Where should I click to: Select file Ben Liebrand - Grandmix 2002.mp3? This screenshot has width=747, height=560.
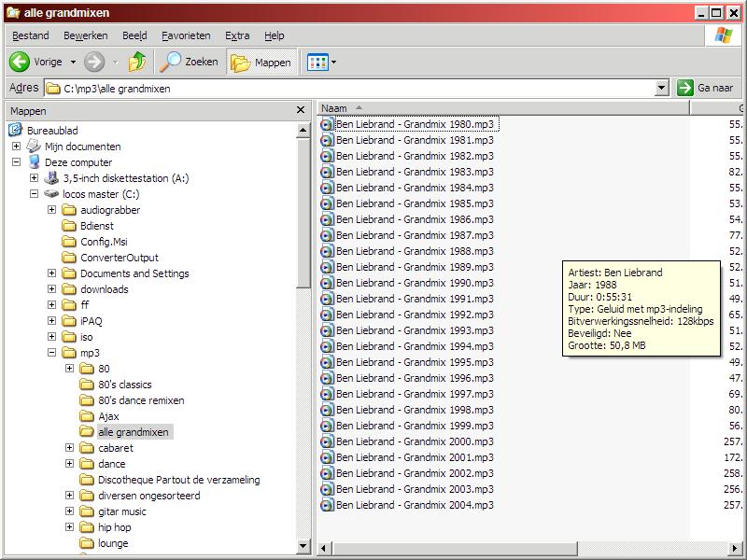(x=415, y=473)
